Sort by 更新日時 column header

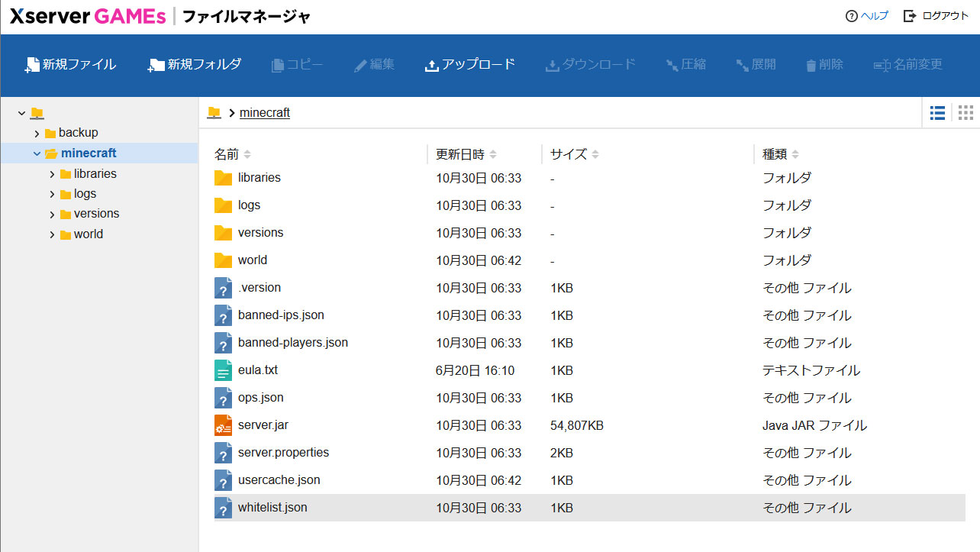[x=466, y=154]
